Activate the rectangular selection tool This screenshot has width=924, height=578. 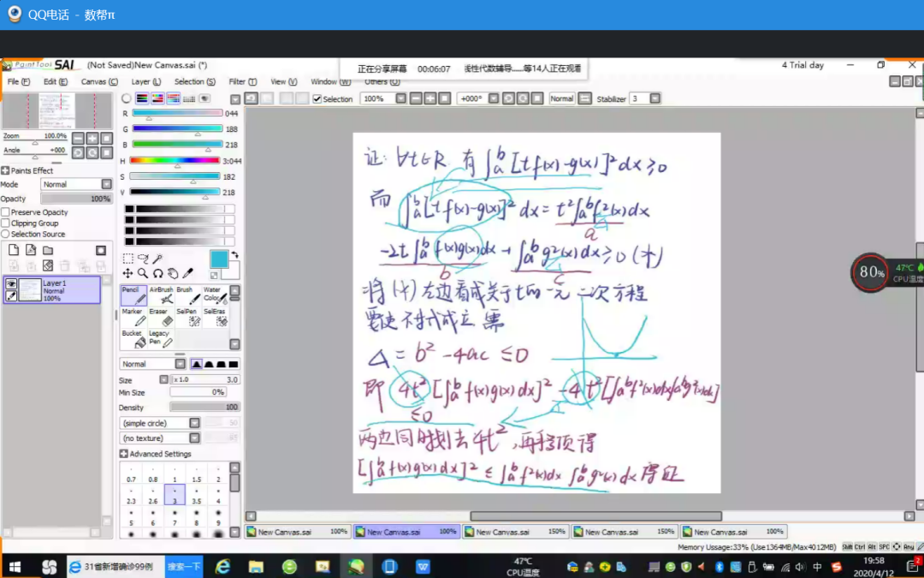pos(128,259)
